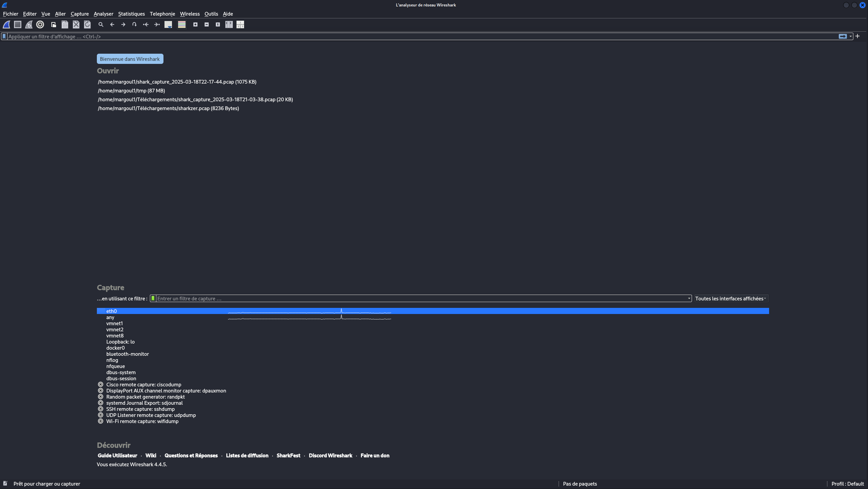Open recent file /home/margoul1/tmp

tap(131, 90)
